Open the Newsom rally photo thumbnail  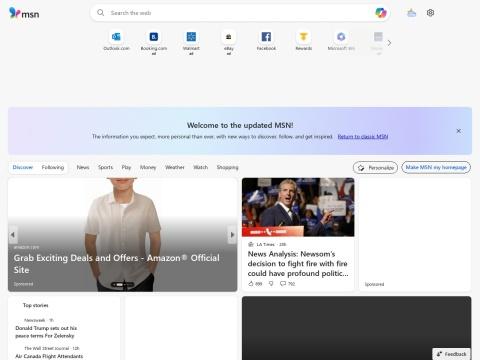(298, 207)
